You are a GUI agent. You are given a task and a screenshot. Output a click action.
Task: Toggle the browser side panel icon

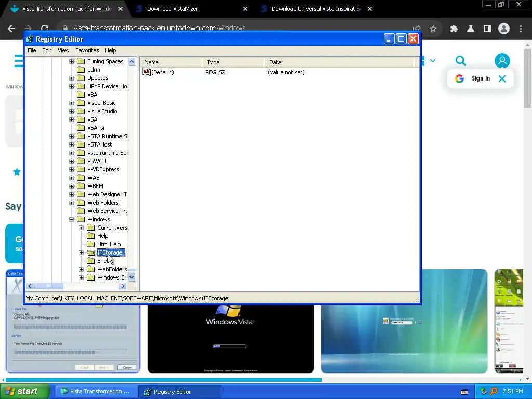pos(487,29)
